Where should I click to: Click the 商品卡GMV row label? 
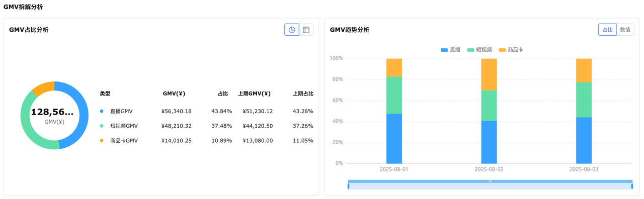124,140
